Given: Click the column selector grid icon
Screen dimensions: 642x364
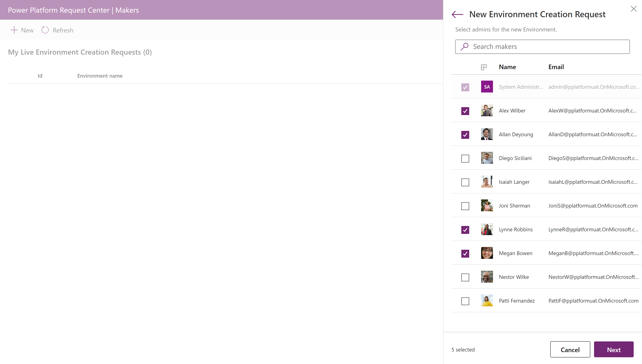Looking at the screenshot, I should (x=484, y=67).
